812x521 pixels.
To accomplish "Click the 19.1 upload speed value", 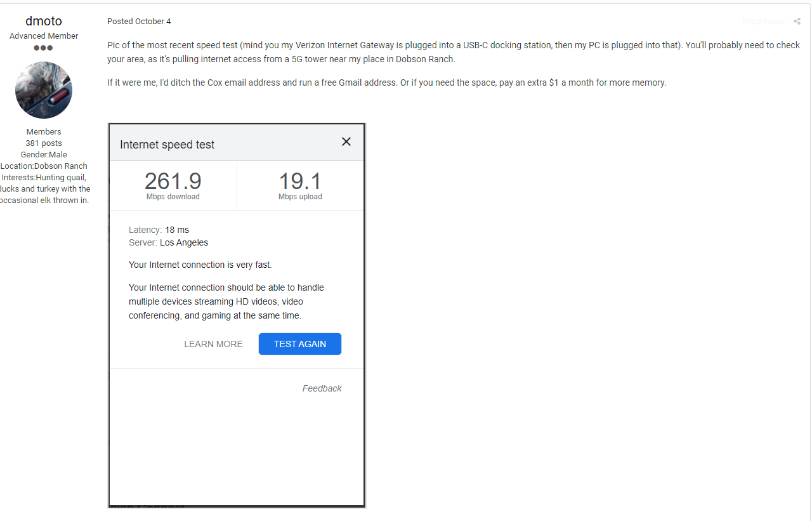I will [x=300, y=181].
